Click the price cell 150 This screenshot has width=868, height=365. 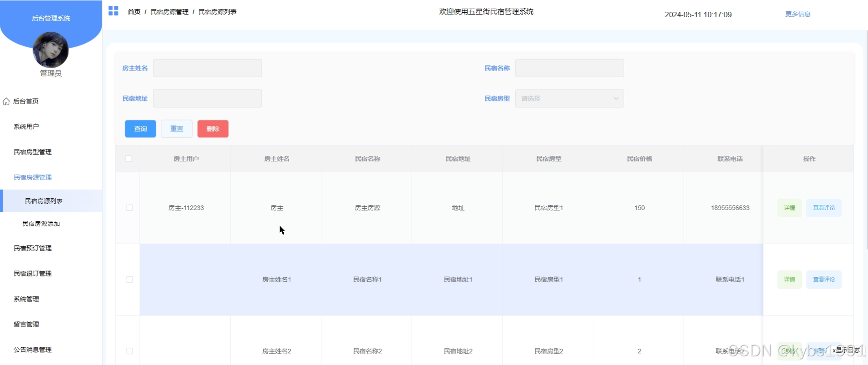tap(639, 208)
